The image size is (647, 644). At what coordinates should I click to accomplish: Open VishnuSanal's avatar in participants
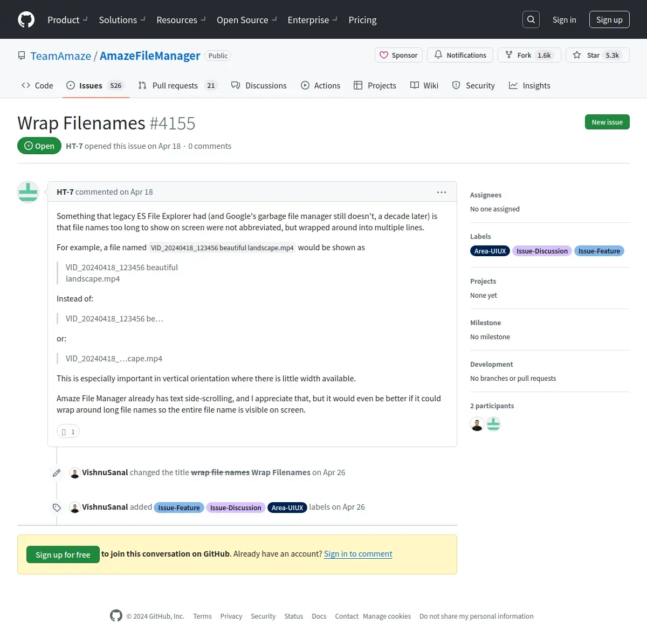(x=477, y=424)
